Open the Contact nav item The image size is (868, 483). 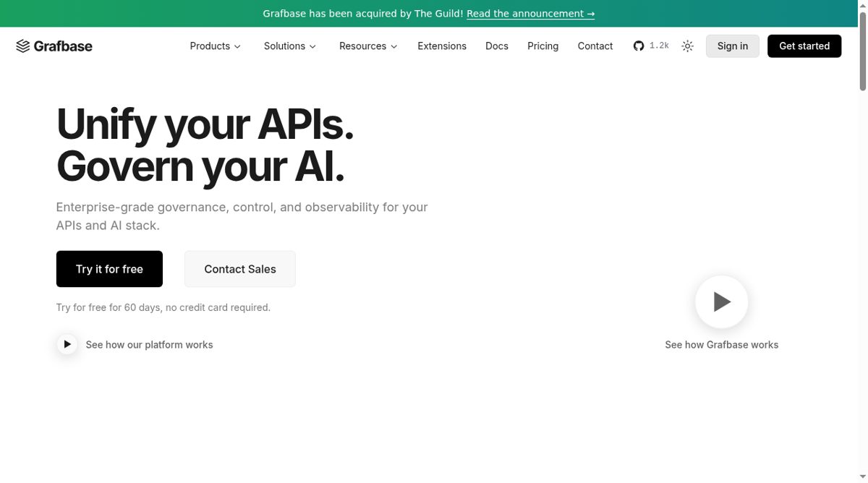tap(595, 46)
